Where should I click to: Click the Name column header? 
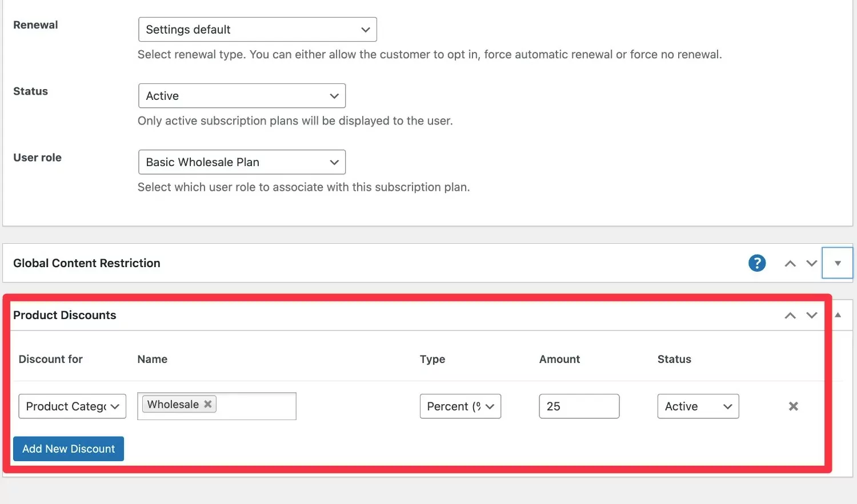(x=153, y=359)
